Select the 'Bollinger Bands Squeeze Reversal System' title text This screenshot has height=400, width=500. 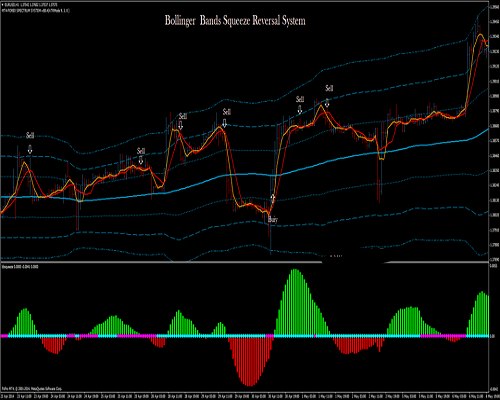pyautogui.click(x=235, y=21)
